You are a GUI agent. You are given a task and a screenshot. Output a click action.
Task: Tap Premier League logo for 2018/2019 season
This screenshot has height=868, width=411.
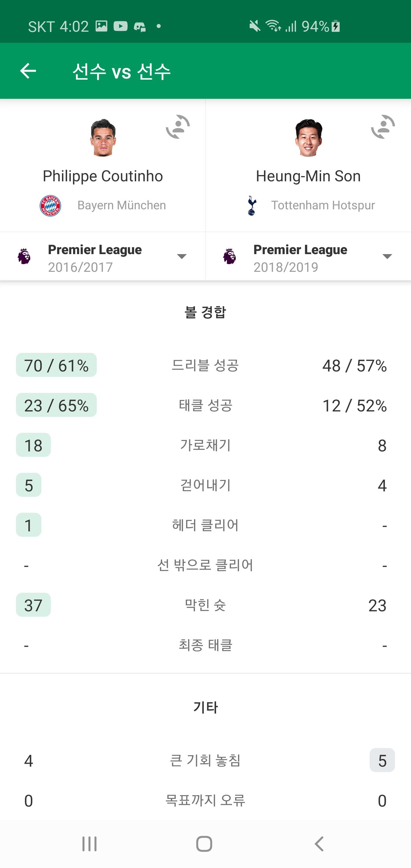coord(229,256)
